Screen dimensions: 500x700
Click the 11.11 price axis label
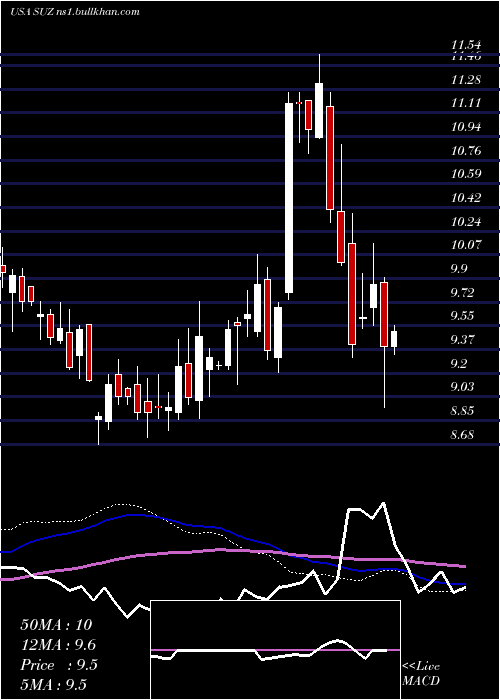click(x=466, y=103)
